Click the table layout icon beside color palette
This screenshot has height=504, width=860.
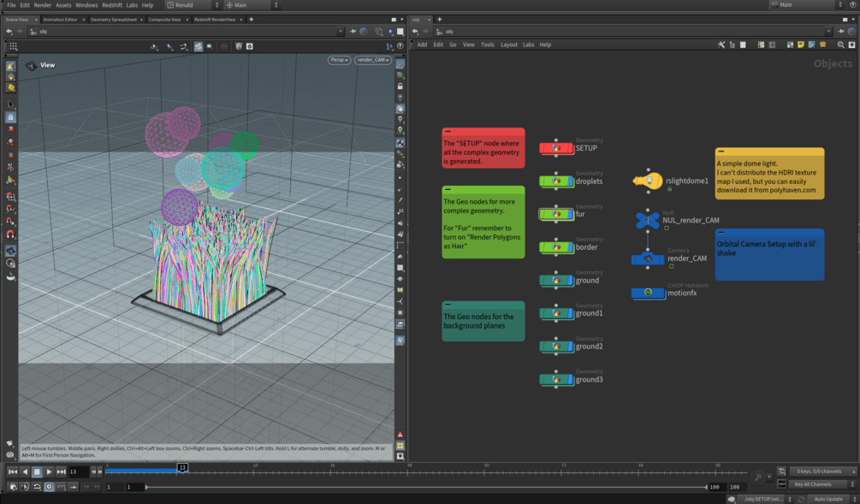772,45
